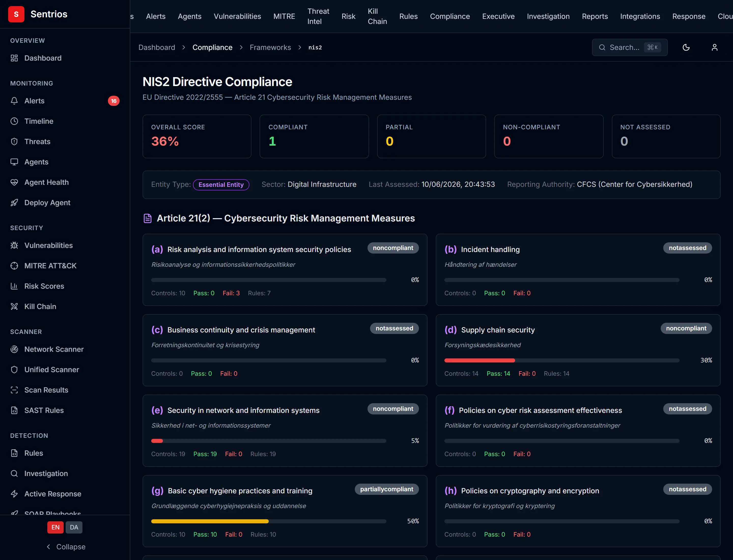Toggle dark mode with moon icon
Viewport: 733px width, 560px height.
click(x=686, y=47)
